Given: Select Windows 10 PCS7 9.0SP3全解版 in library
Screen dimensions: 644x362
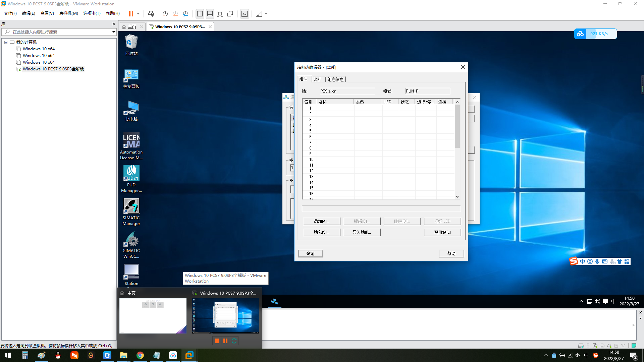Looking at the screenshot, I should pyautogui.click(x=53, y=69).
